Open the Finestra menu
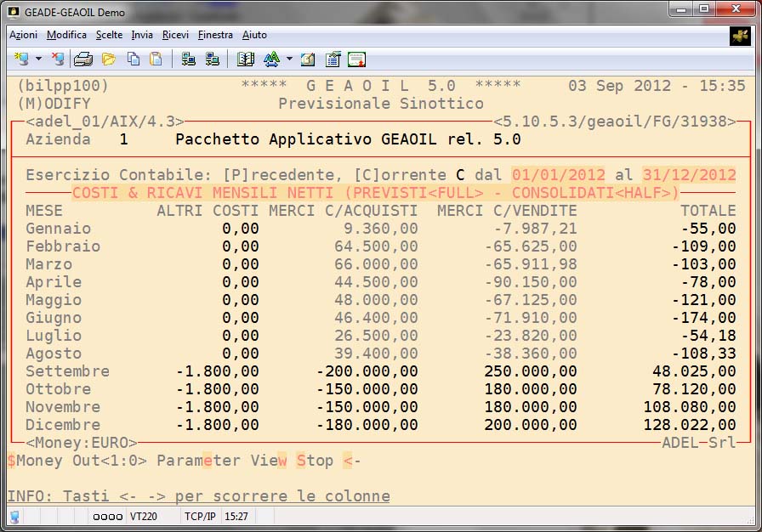The height and width of the screenshot is (532, 762). tap(215, 35)
